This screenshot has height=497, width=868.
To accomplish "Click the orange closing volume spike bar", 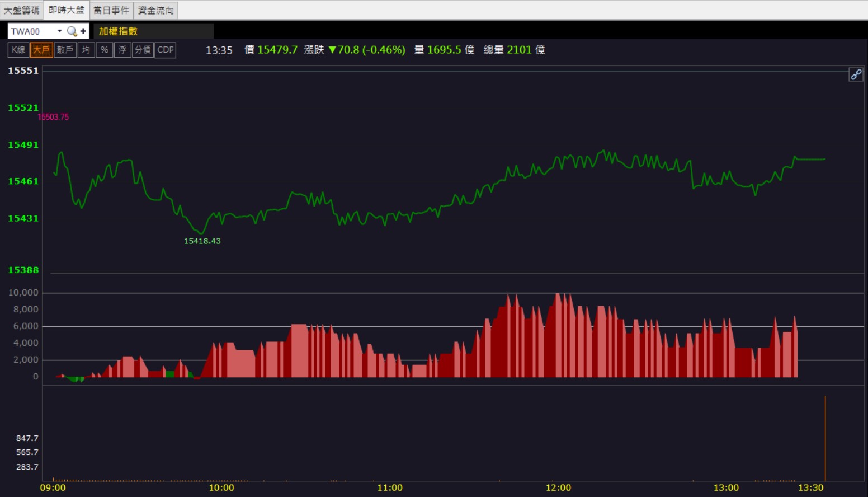I will 825,438.
